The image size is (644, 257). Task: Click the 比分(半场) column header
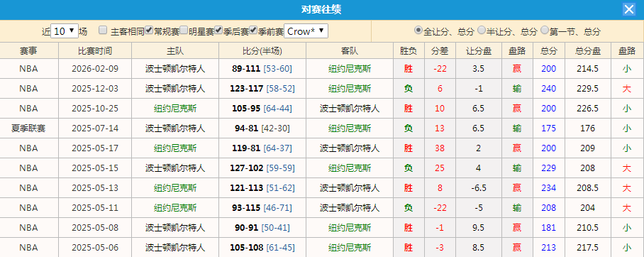point(262,50)
